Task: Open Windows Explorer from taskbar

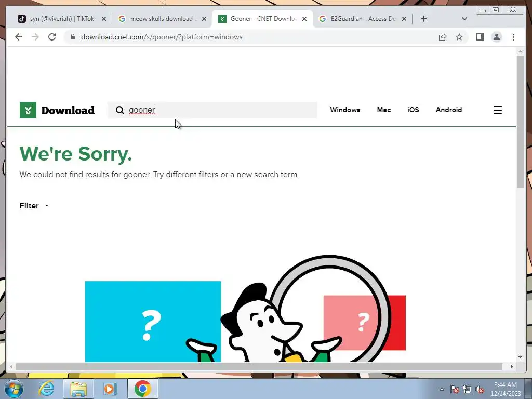Action: pyautogui.click(x=78, y=389)
